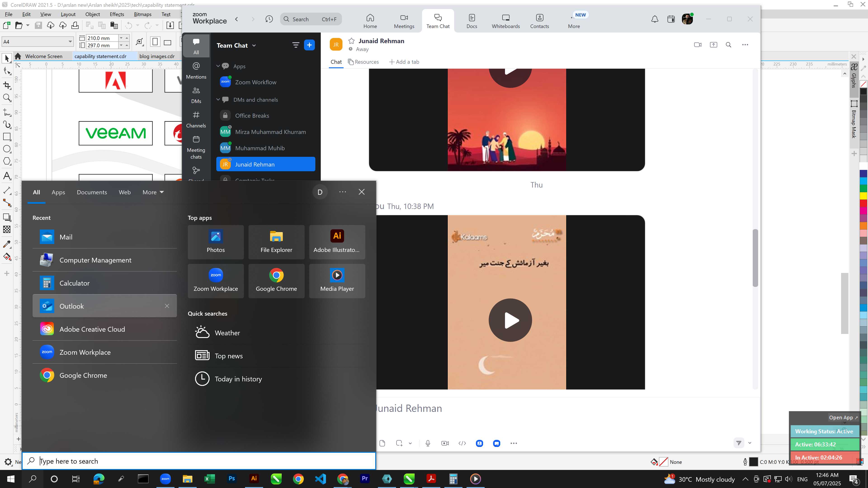Viewport: 868px width, 488px height.
Task: Open the Zoom calendar icon
Action: (671, 19)
